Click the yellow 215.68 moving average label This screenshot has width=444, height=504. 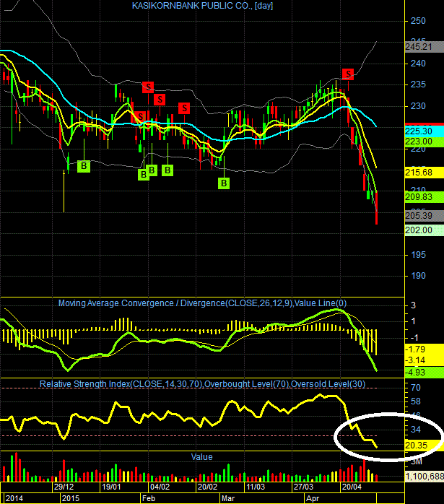point(424,173)
